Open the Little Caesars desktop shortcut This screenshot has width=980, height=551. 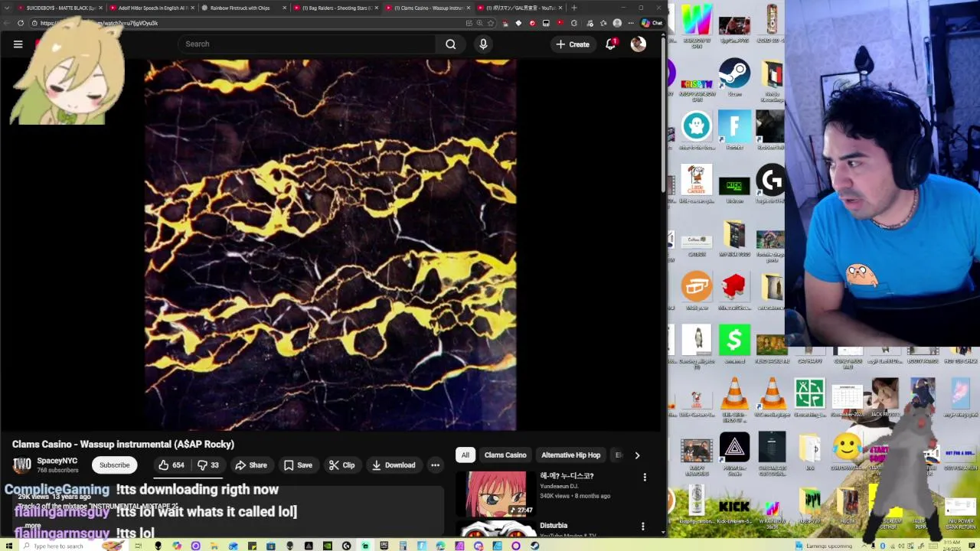[x=696, y=184]
